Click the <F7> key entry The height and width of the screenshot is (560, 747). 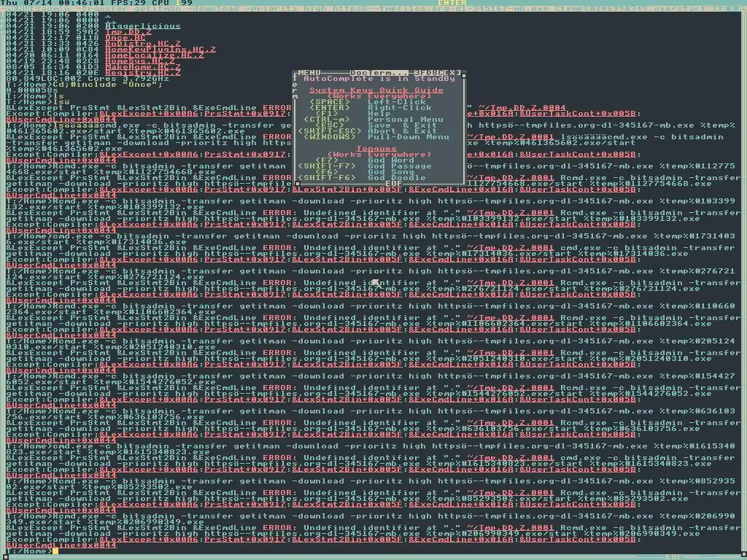tap(327, 160)
